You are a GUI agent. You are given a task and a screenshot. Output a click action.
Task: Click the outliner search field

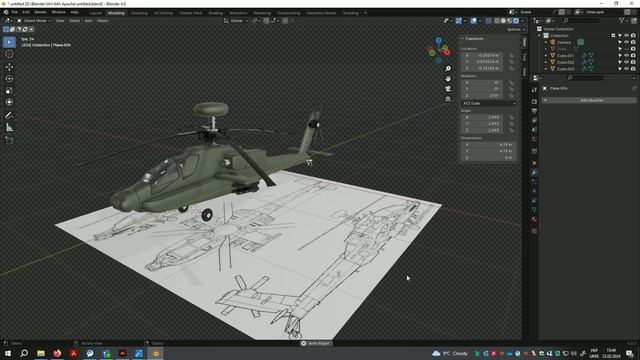582,20
